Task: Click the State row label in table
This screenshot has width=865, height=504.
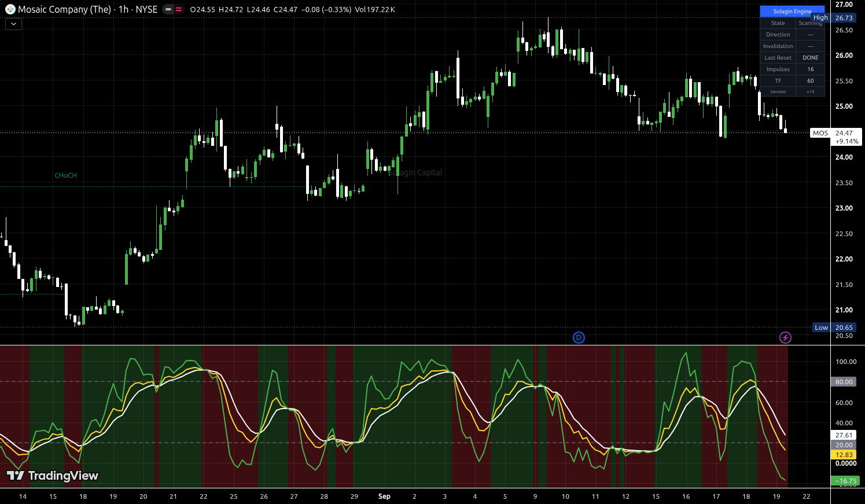Action: click(x=778, y=23)
